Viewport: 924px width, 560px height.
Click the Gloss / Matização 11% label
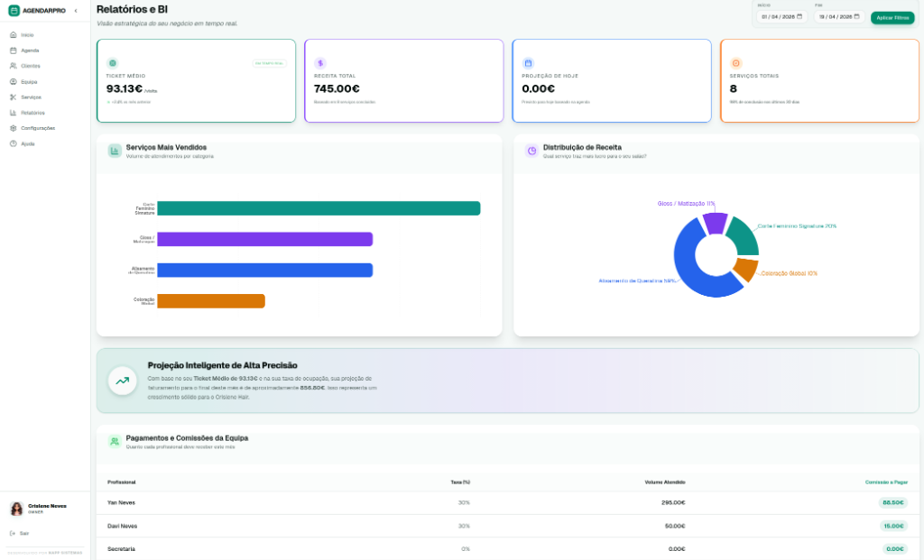(686, 204)
